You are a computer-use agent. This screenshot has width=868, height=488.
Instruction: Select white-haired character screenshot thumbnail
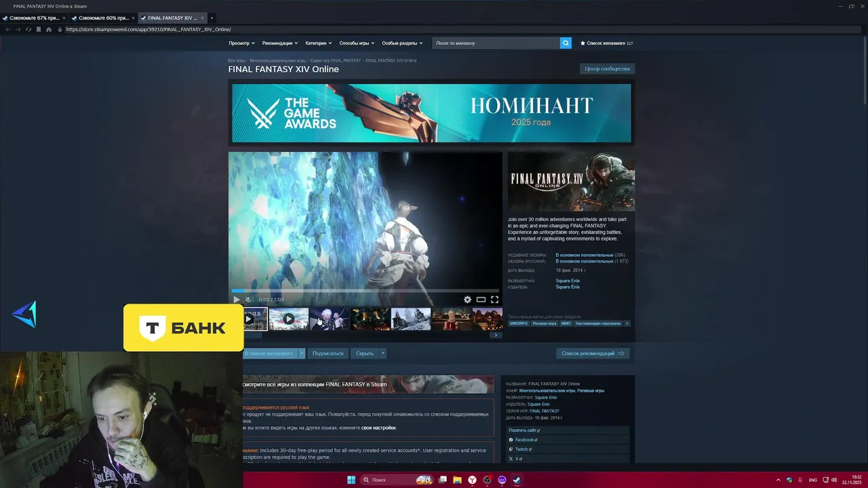click(330, 319)
